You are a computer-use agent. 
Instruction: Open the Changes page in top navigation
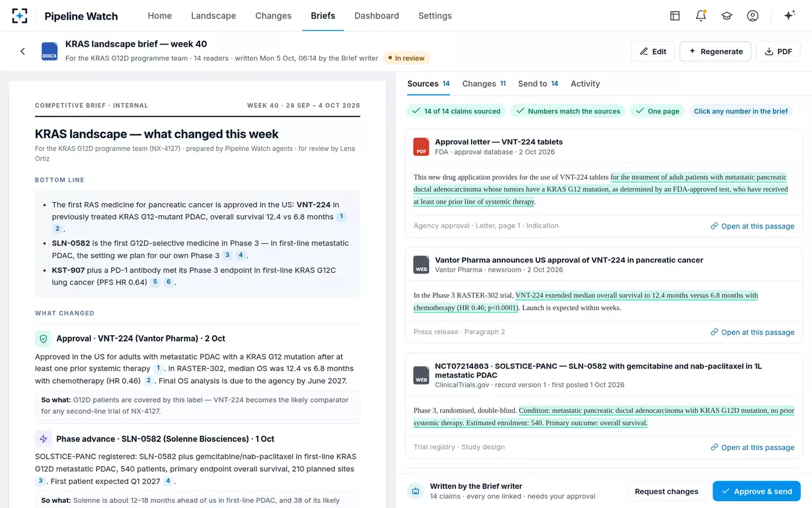[x=273, y=16]
